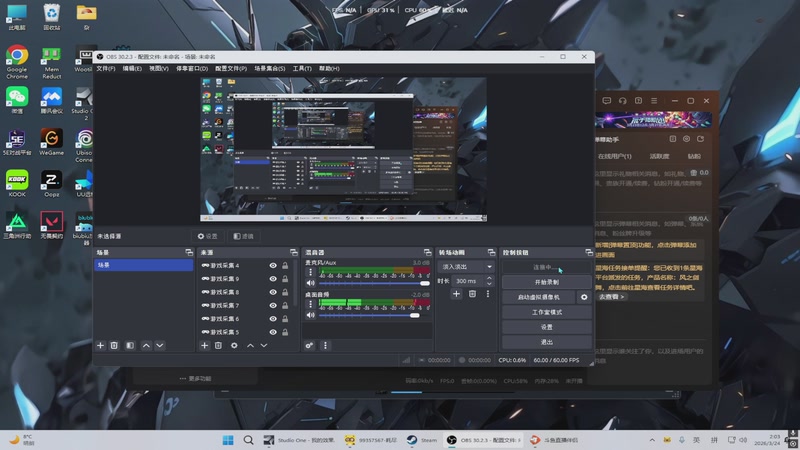Viewport: 800px width, 450px height.
Task: Open 麦克风/Aux three-dot options menu
Action: pos(310,272)
